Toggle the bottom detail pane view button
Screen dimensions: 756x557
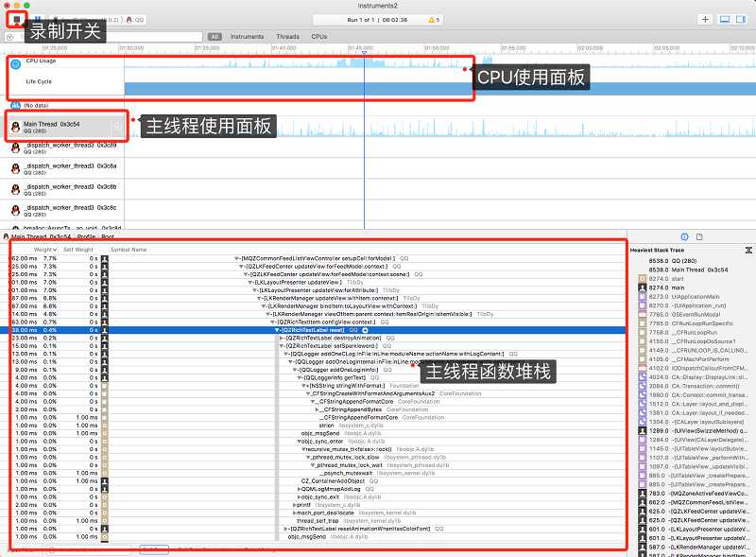tap(724, 19)
